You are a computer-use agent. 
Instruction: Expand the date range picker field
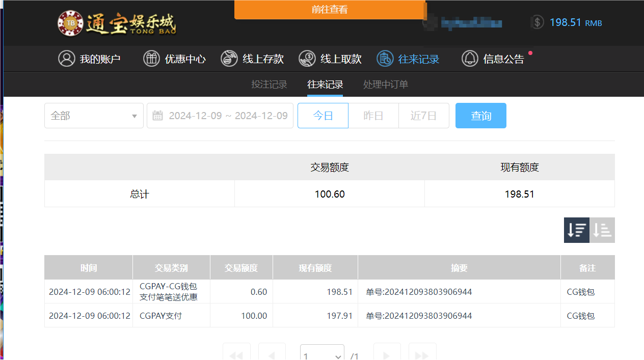[220, 116]
